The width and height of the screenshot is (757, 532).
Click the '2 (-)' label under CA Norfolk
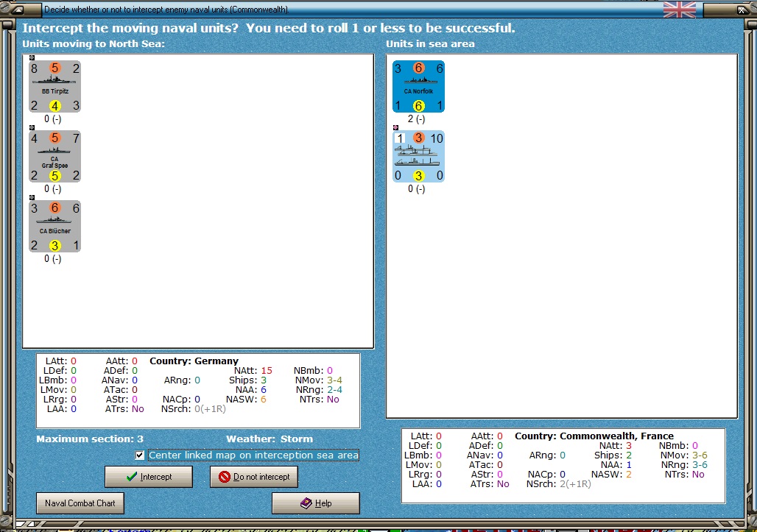coord(416,118)
